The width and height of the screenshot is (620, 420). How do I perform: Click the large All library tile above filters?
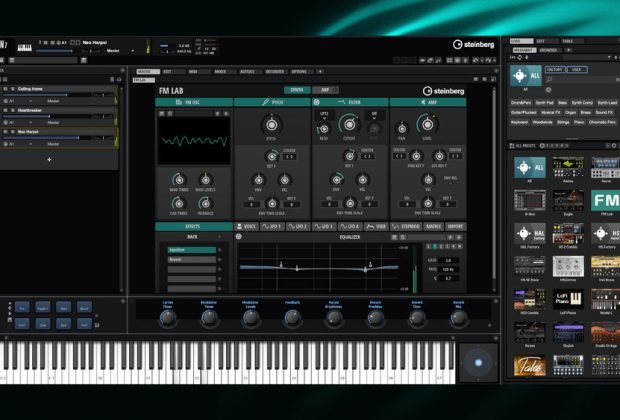point(525,76)
